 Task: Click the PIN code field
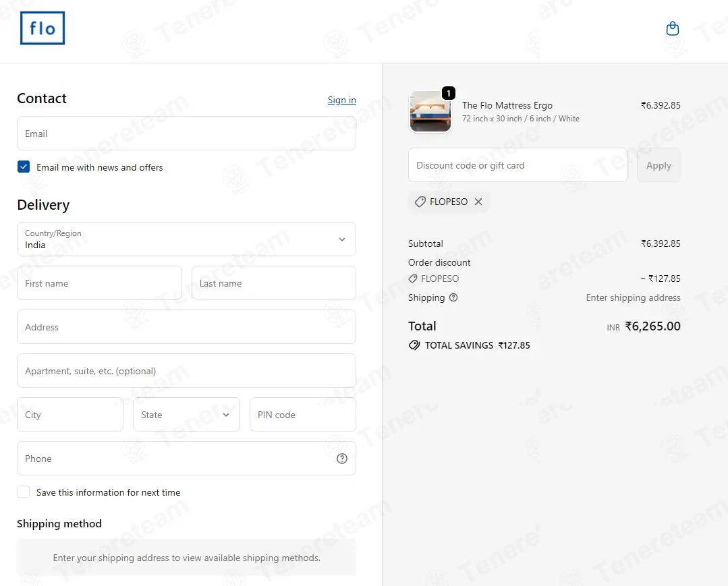pyautogui.click(x=303, y=414)
